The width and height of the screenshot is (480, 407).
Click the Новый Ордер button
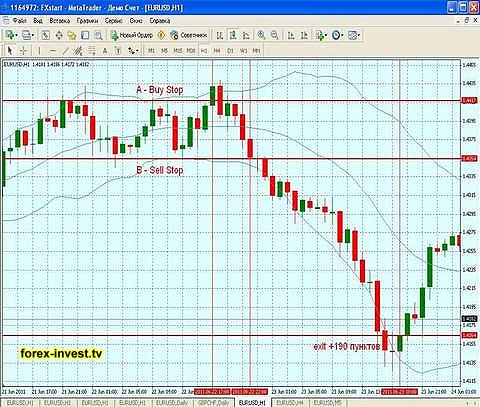132,35
